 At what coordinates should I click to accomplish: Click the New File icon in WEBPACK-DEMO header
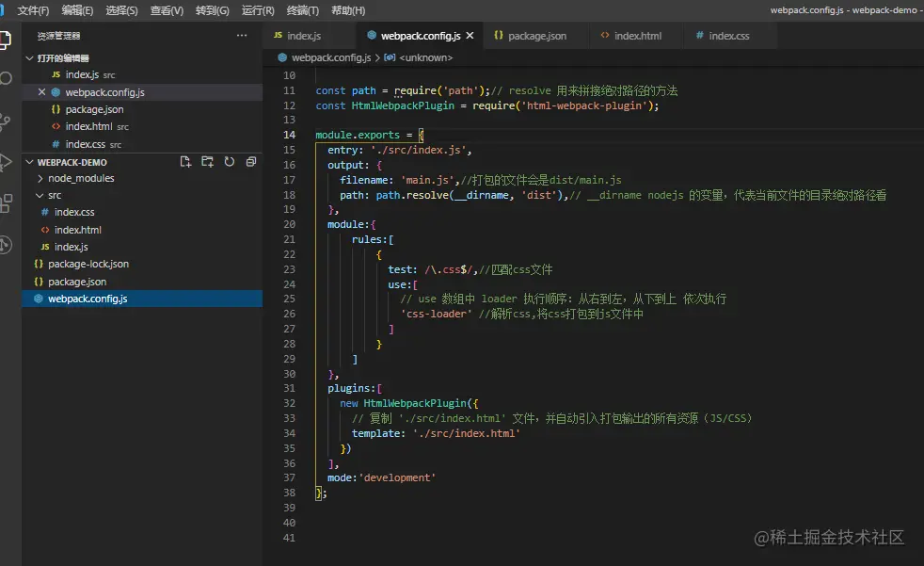pyautogui.click(x=185, y=162)
